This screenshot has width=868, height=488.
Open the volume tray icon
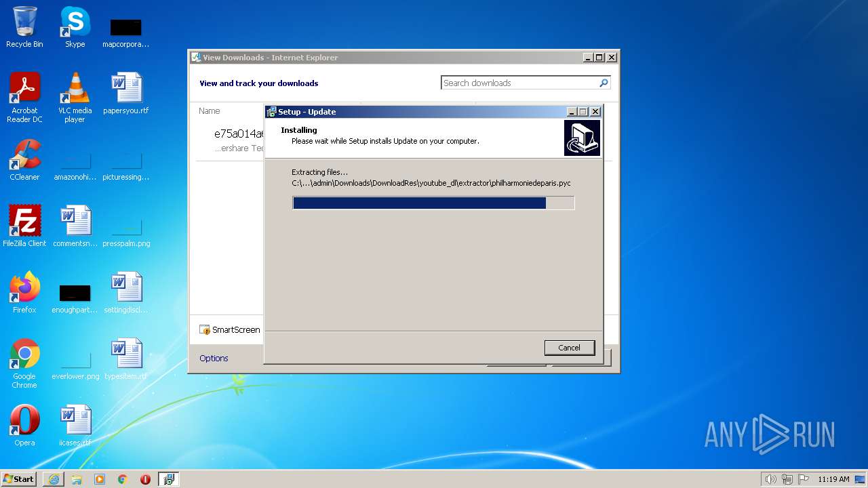click(x=770, y=479)
